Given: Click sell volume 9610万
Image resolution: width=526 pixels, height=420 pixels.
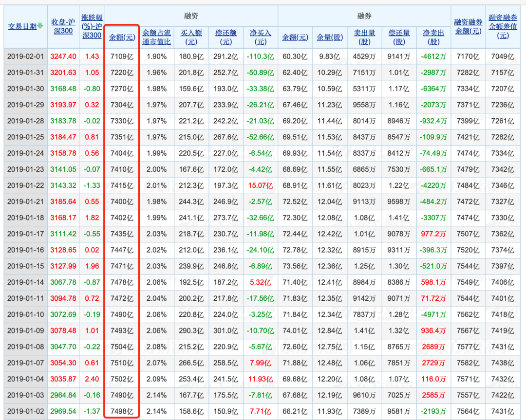Looking at the screenshot, I should (364, 395).
